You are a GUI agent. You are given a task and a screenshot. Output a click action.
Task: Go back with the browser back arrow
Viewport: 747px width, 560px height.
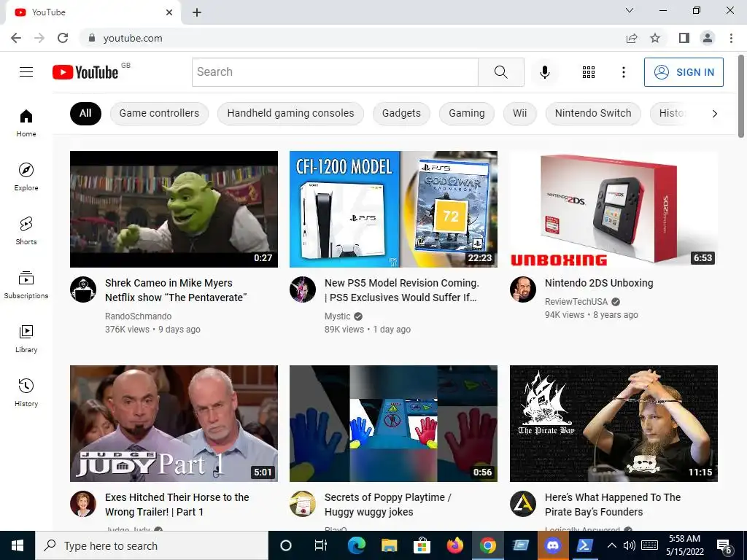point(16,38)
